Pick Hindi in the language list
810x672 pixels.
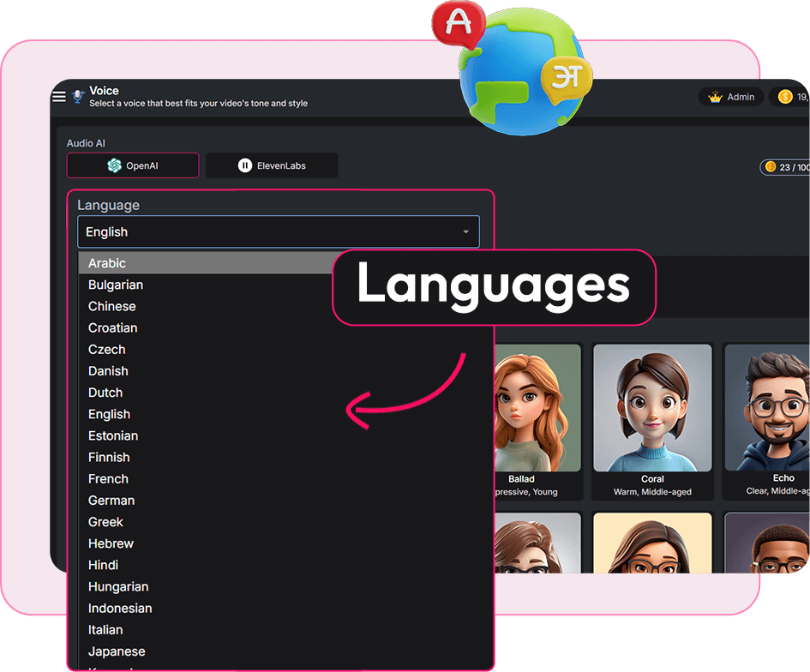103,565
